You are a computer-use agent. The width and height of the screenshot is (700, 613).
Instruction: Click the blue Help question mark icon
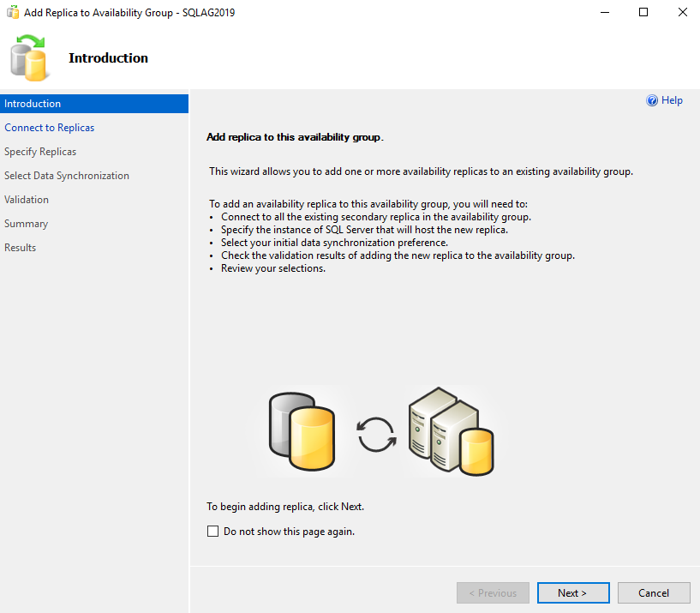pyautogui.click(x=652, y=101)
